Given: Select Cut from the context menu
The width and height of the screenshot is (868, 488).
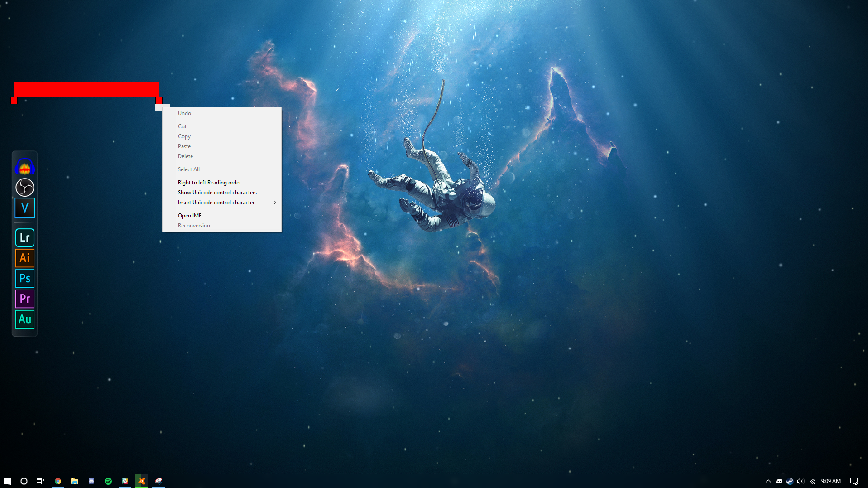Looking at the screenshot, I should point(222,126).
